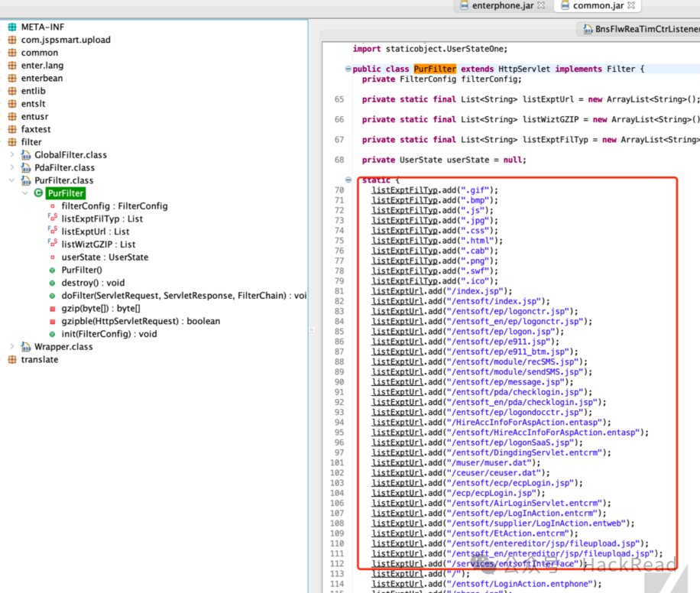Click the static field icon of listWiztGZIP
700x593 pixels.
[52, 244]
